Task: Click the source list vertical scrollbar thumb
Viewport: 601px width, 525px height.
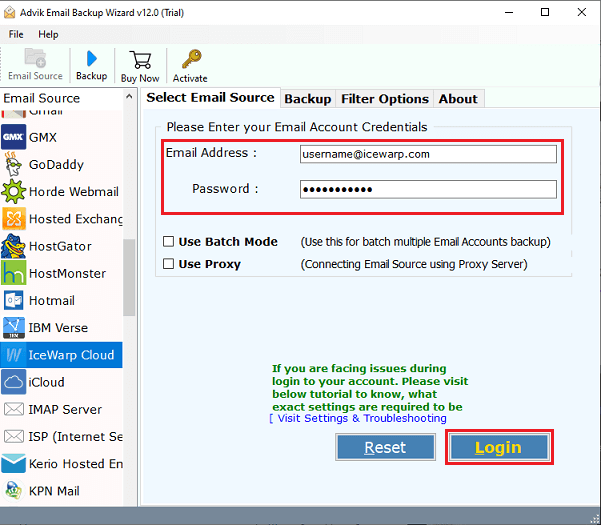Action: 130,277
